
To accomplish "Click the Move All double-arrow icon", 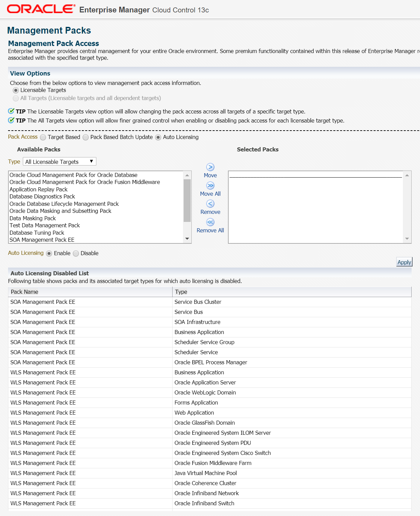I will (210, 186).
